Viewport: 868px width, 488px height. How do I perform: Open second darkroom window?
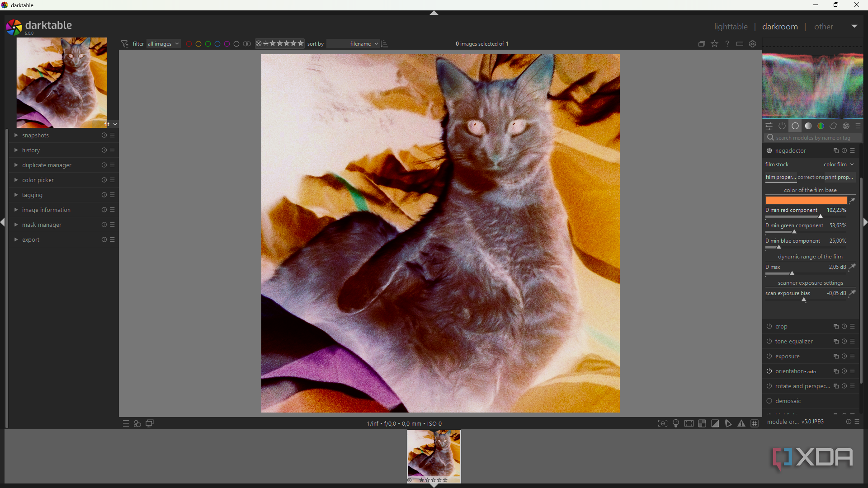click(x=150, y=423)
